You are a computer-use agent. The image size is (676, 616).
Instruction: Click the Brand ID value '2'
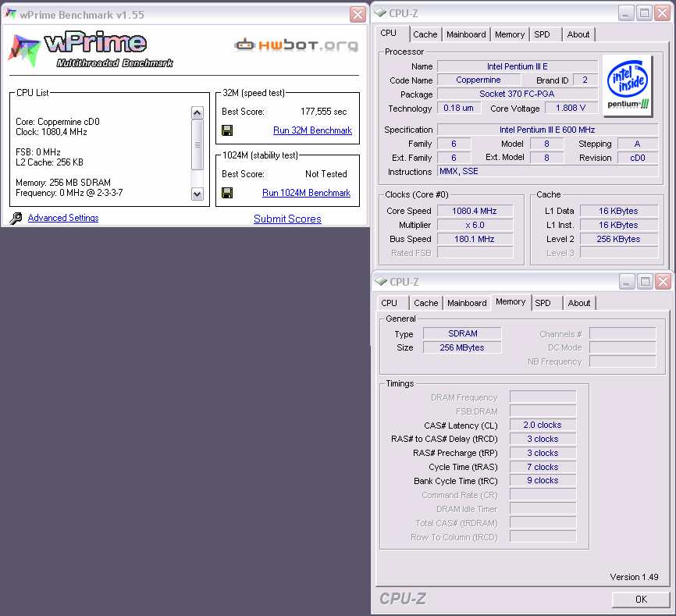click(585, 80)
